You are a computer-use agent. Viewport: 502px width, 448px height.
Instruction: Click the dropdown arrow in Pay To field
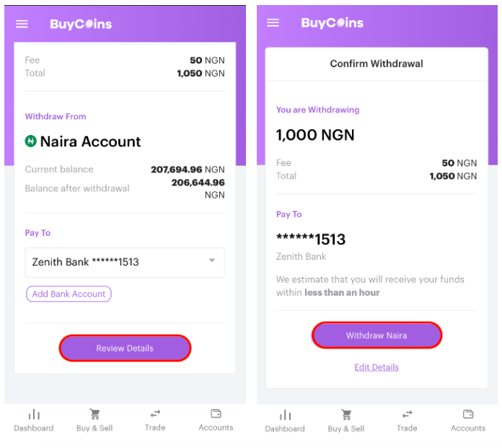(211, 260)
